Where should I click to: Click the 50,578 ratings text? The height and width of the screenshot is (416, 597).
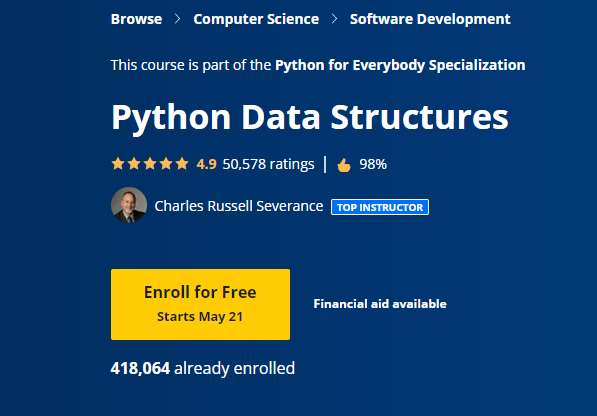(268, 164)
